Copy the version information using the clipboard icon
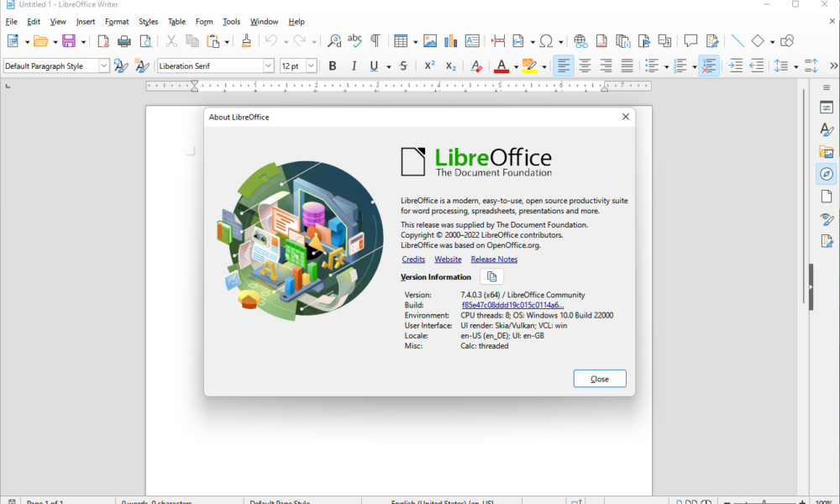 point(491,276)
